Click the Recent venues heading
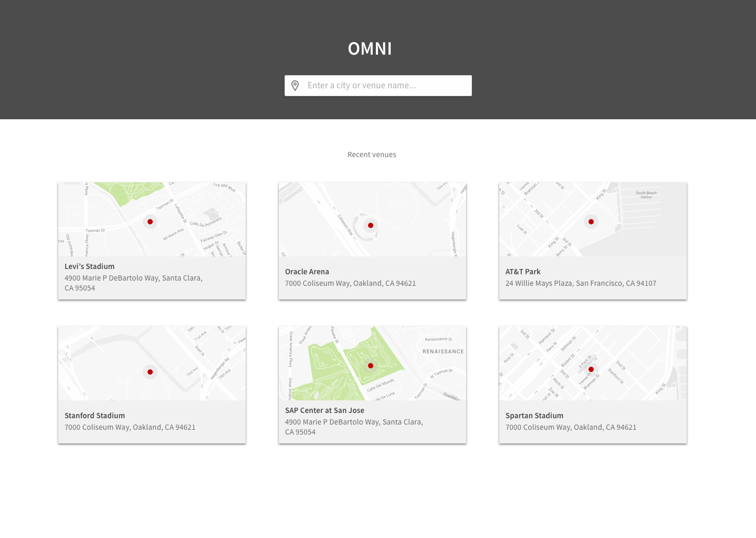Screen dimensions: 756x538 pyautogui.click(x=372, y=154)
